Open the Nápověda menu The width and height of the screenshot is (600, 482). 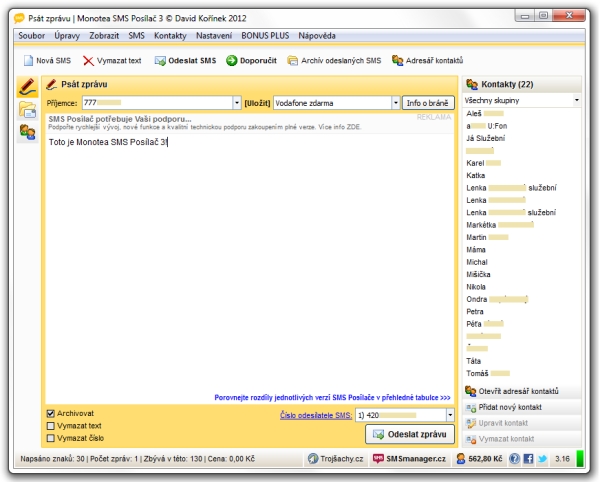pos(317,36)
